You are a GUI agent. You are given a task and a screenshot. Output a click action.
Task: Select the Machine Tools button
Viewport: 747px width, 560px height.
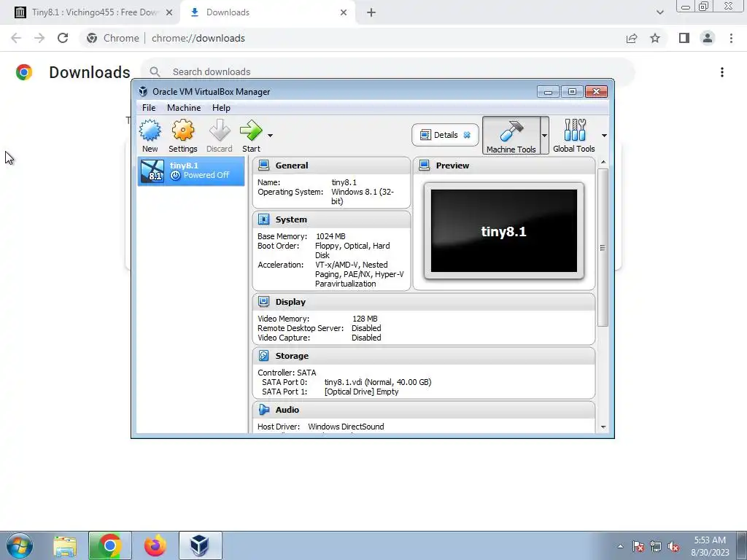click(x=511, y=136)
